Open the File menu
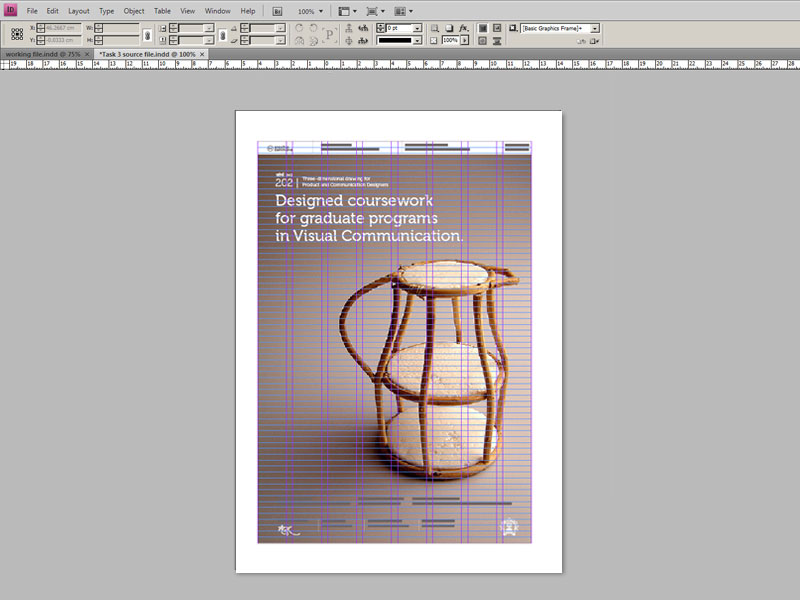Image resolution: width=800 pixels, height=600 pixels. point(32,11)
